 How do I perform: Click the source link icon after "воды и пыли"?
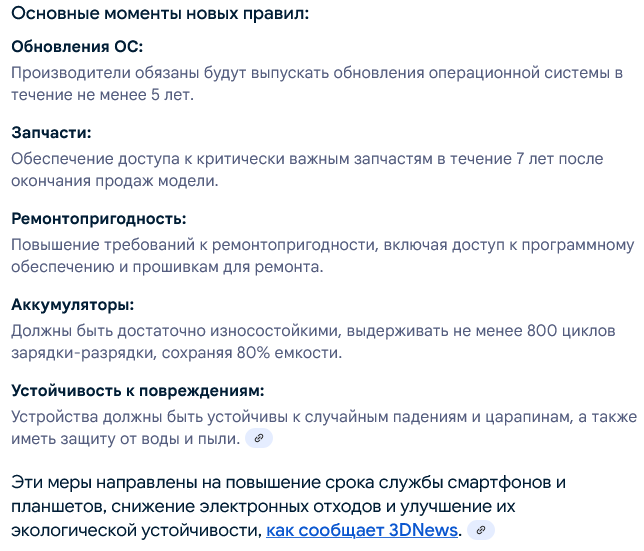[x=259, y=439]
